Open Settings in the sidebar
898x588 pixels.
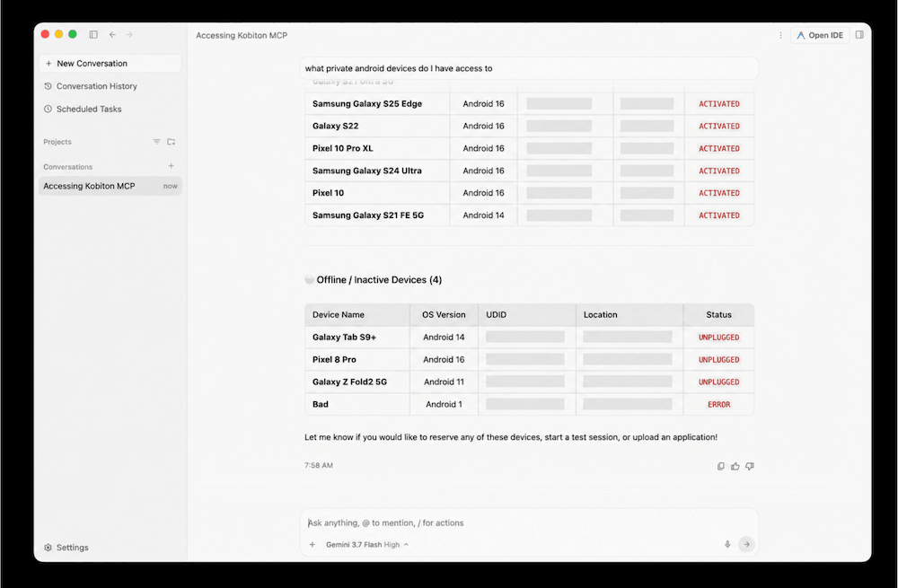(x=66, y=548)
